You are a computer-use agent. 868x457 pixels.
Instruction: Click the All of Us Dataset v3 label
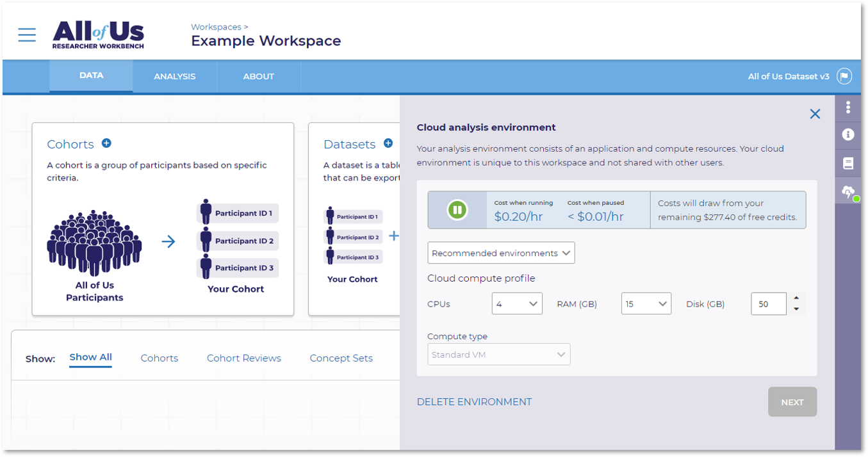(x=789, y=76)
